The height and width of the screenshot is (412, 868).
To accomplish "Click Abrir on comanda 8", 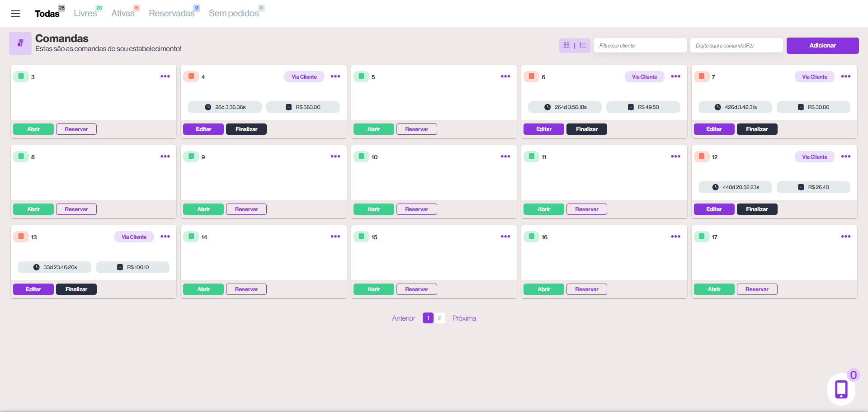I will point(33,209).
